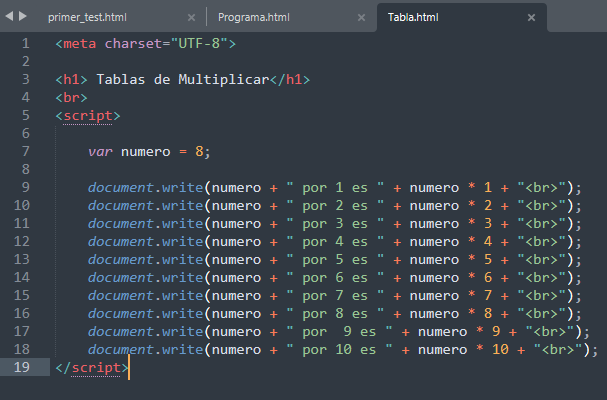Click document.write on line 9
The width and height of the screenshot is (607, 400).
click(x=145, y=187)
